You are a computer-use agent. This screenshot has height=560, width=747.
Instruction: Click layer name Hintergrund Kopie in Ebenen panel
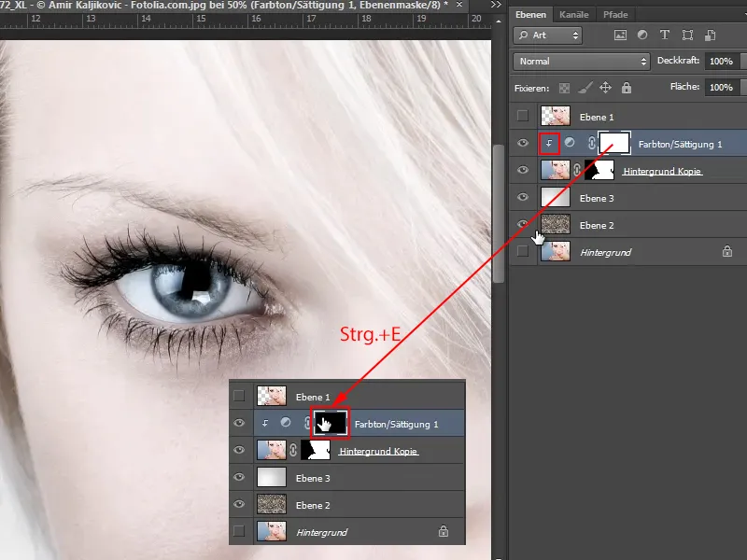point(662,171)
